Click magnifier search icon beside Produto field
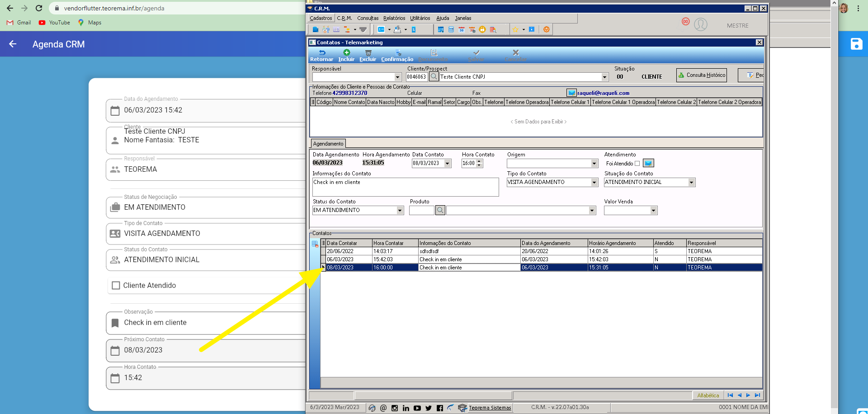Image resolution: width=868 pixels, height=414 pixels. click(x=440, y=210)
